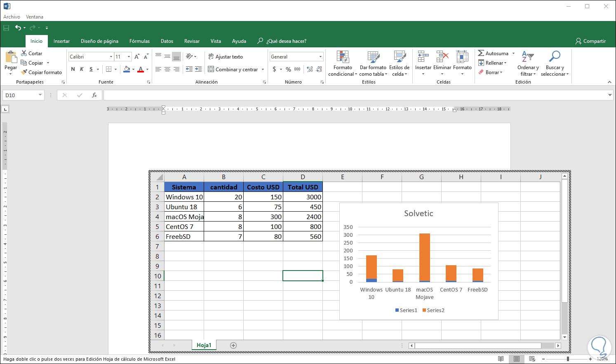Decrease the decimal places
Screen dimensions: 616x364
pos(319,70)
